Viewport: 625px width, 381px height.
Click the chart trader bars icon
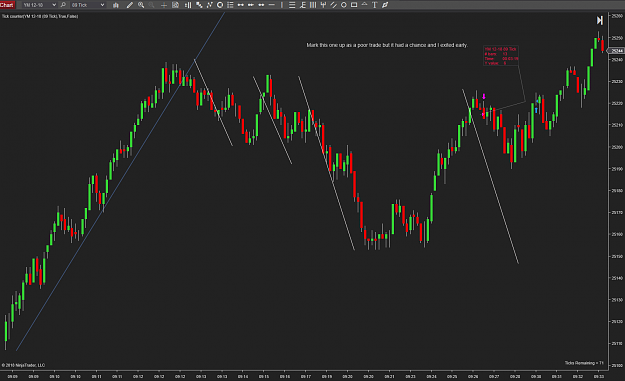pyautogui.click(x=188, y=5)
